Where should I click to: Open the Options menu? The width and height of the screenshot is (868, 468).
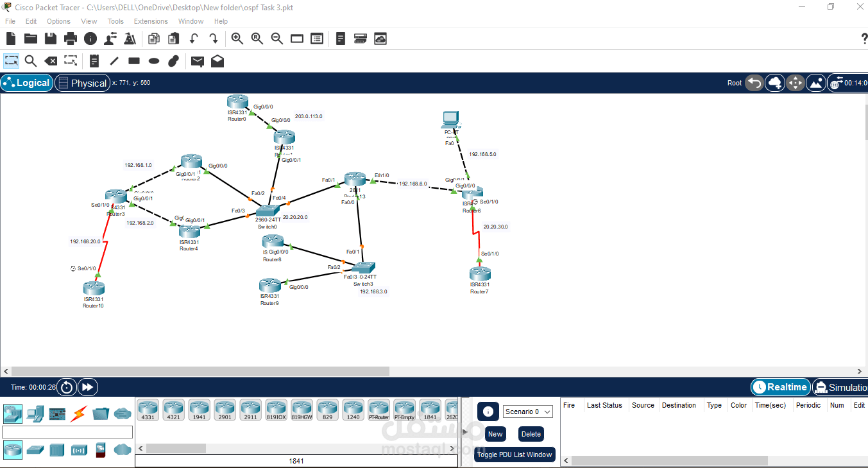click(x=58, y=21)
